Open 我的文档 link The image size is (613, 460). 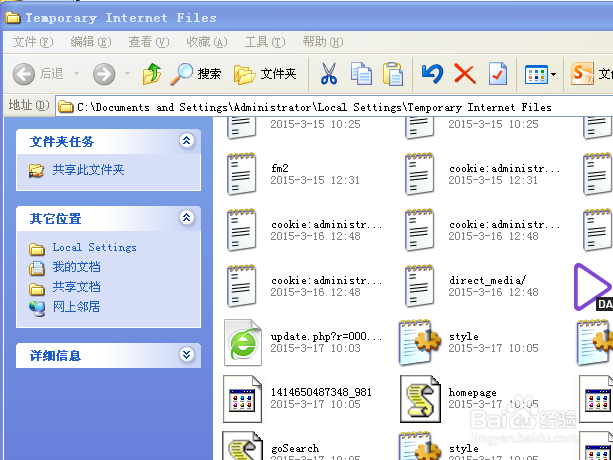point(77,267)
